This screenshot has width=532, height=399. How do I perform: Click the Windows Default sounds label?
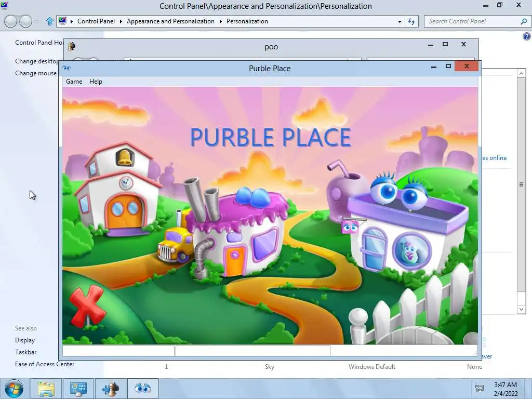372,367
